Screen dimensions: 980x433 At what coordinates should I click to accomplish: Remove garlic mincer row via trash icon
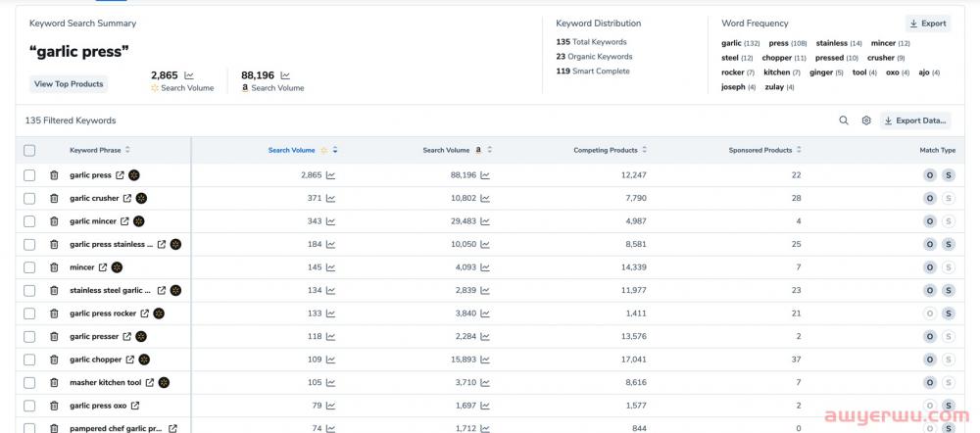pos(54,221)
